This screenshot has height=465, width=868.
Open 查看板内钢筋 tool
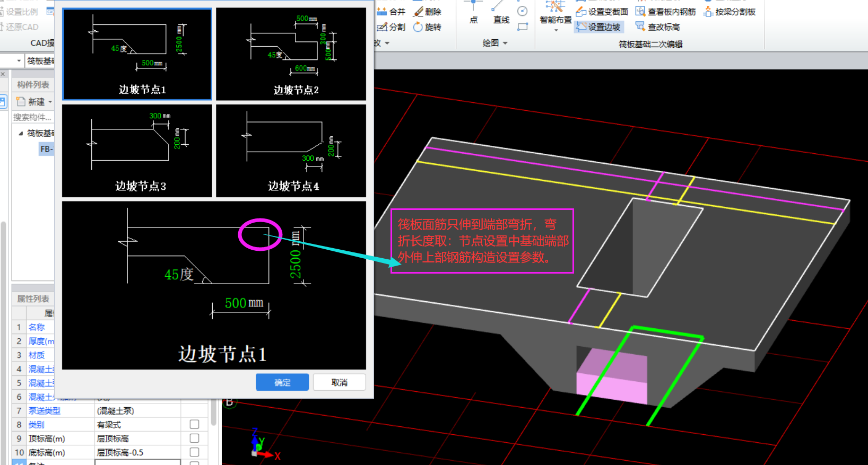665,12
